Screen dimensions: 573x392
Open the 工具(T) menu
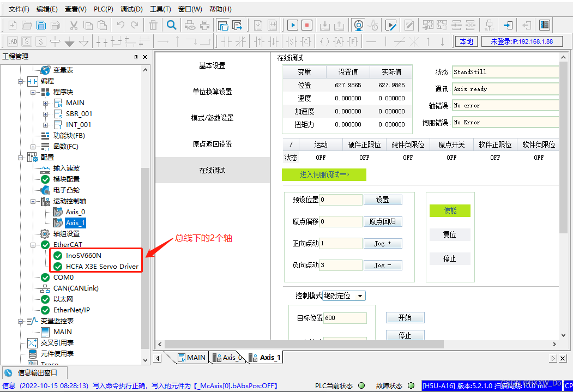[160, 9]
